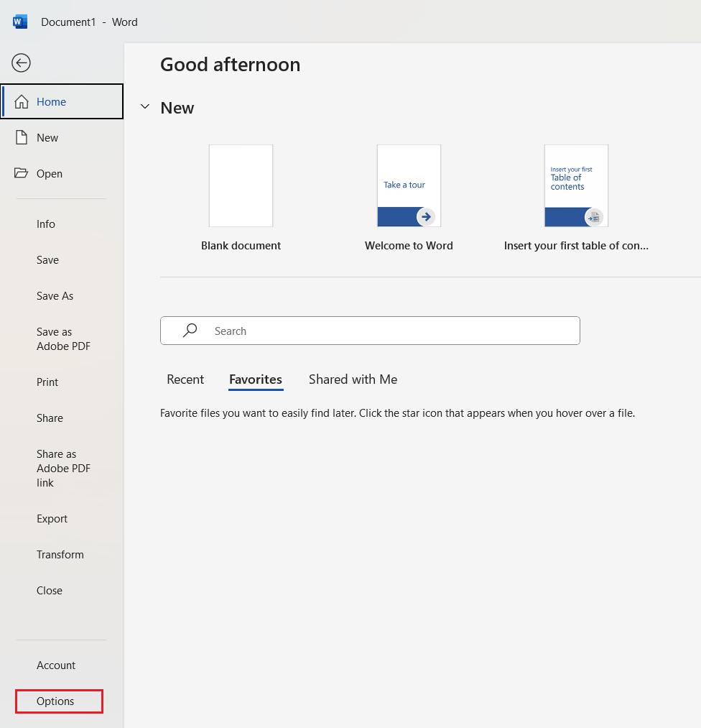Click the Open folder icon in sidebar
This screenshot has width=701, height=728.
coord(21,173)
